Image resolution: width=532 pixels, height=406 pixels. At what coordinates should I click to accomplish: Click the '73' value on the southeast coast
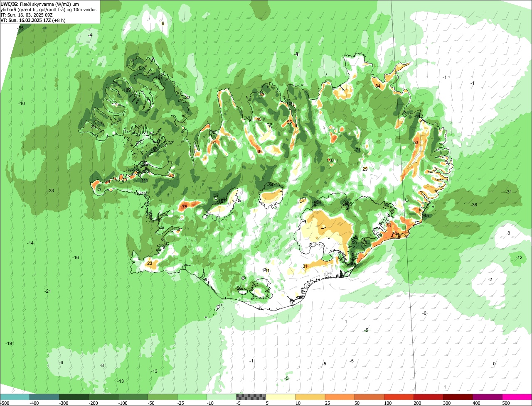[388, 225]
